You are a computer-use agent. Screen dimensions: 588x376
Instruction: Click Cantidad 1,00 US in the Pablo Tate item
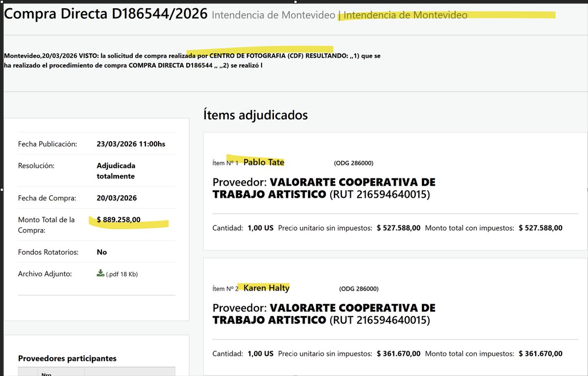(x=243, y=228)
